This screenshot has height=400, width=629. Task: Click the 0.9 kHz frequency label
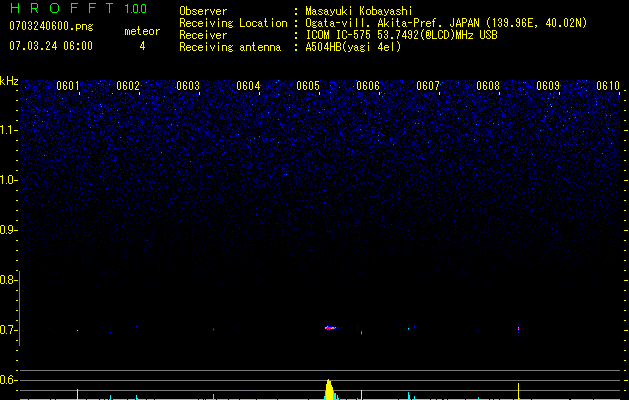[9, 230]
